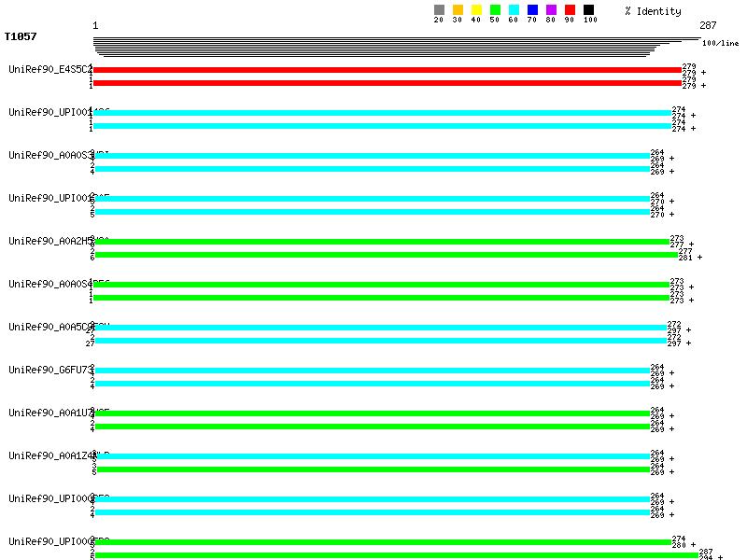Select the orange 30% identity swatch
The image size is (747, 560).
458,9
